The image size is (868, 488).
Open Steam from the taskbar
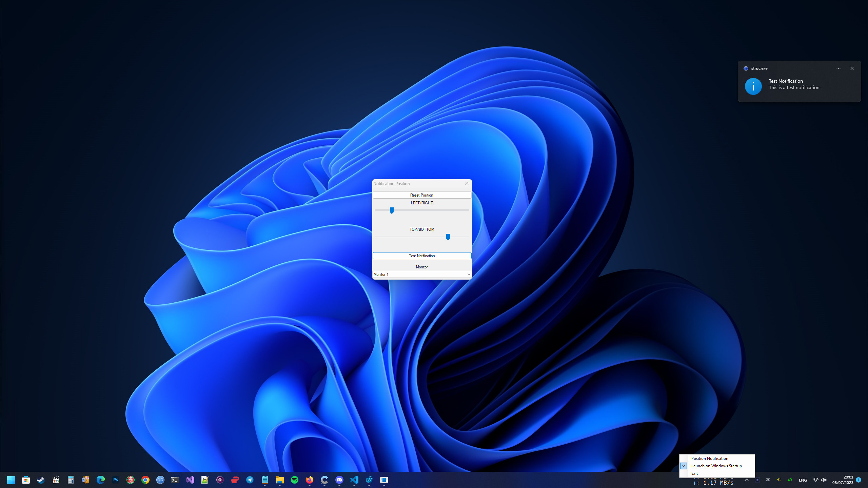41,480
